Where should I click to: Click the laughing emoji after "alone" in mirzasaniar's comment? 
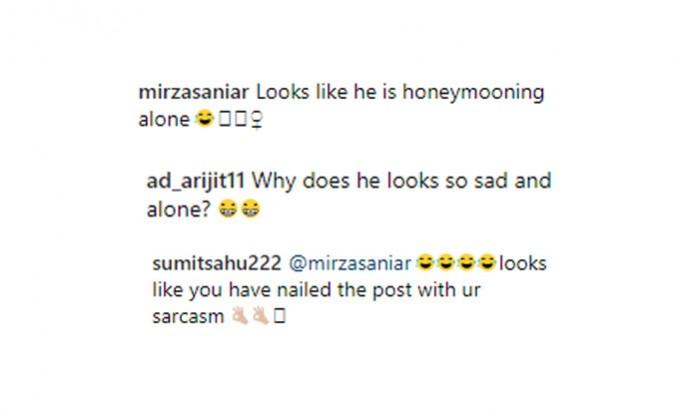click(x=205, y=119)
